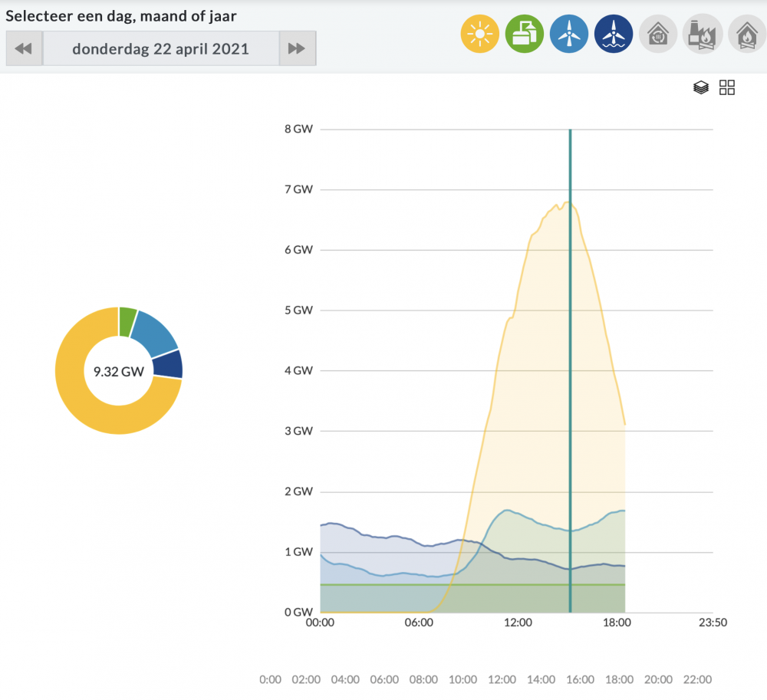Click 02:00 on the bottom time scale
Viewport: 767px width, 700px height.
point(306,679)
